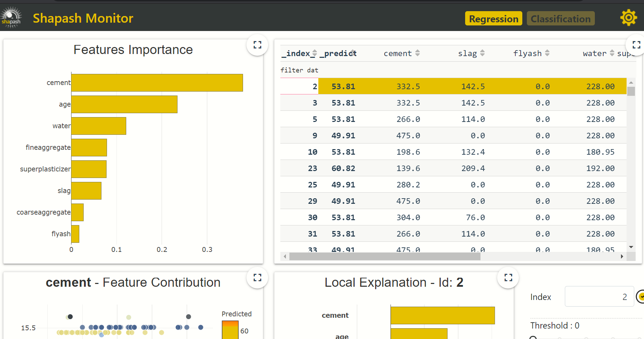Image resolution: width=644 pixels, height=339 pixels.
Task: Select table row with index 29
Action: [453, 201]
